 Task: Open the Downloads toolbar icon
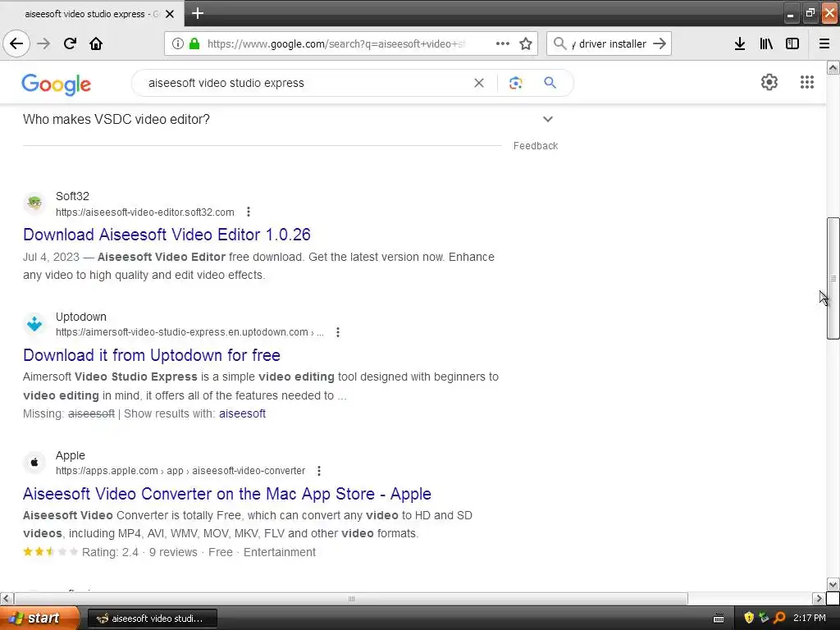coord(740,43)
